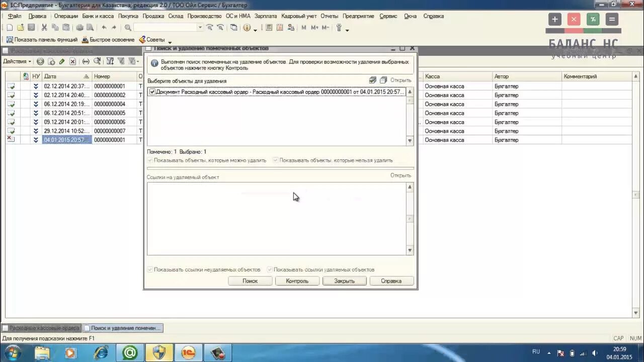Screen dimensions: 644x362
Task: Click the Save diskette icon
Action: (x=31, y=28)
